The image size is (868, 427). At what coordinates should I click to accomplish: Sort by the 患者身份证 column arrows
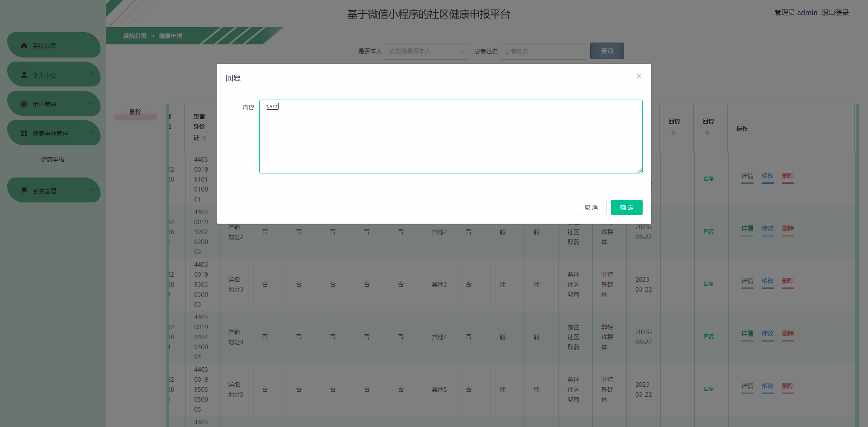(204, 138)
